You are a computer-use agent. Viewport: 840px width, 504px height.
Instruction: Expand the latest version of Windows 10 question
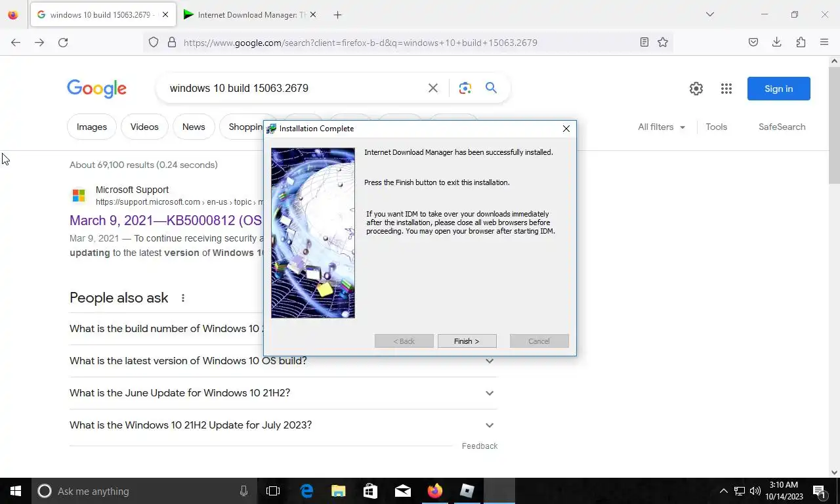pyautogui.click(x=283, y=361)
